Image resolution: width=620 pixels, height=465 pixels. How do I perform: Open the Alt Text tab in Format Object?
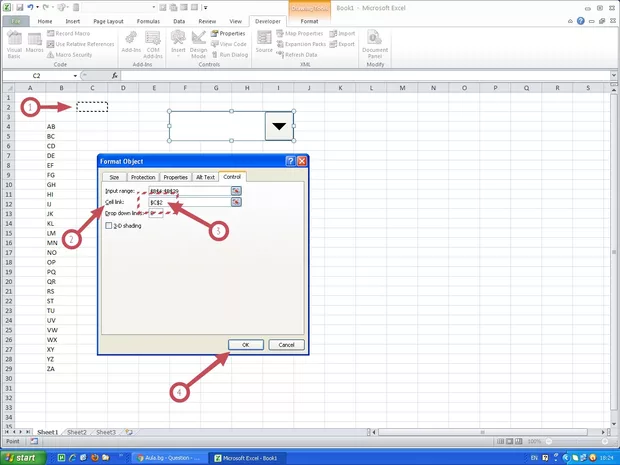205,177
